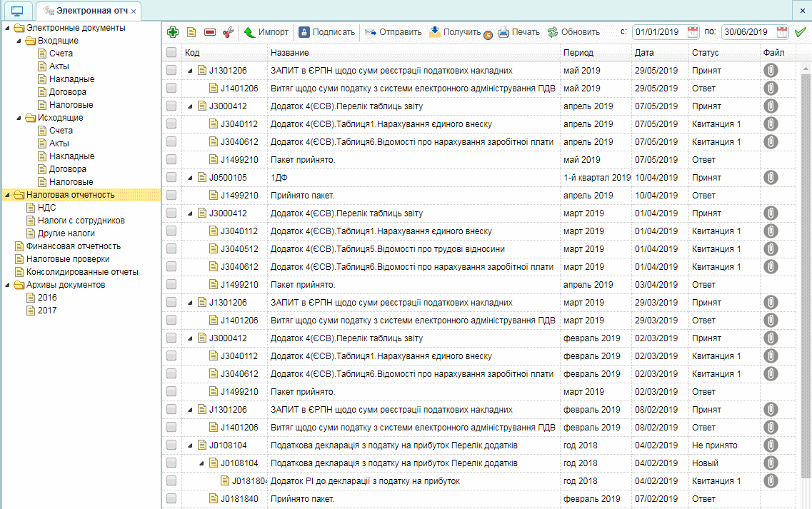812x509 pixels.
Task: Select Консолидированные отчеты tree item
Action: (82, 272)
